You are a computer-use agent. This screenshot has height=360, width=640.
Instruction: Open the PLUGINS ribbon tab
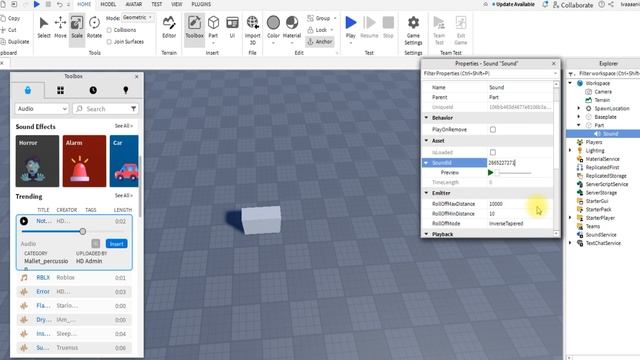201,4
